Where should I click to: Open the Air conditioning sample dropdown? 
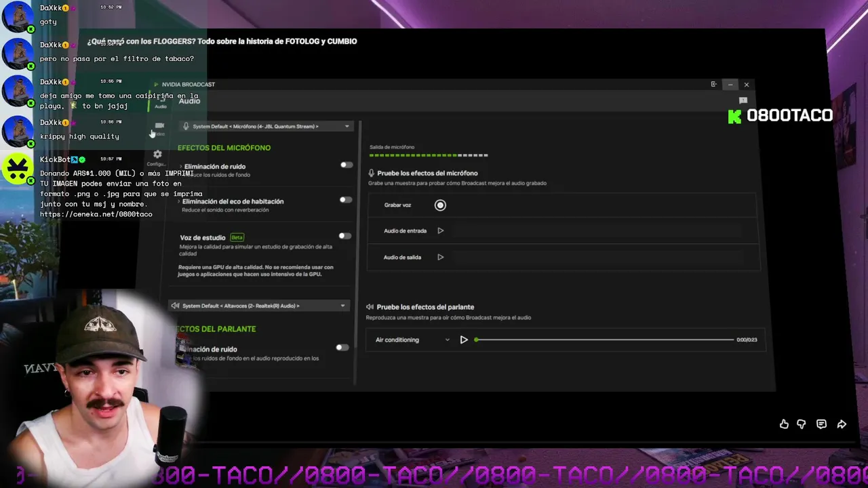pyautogui.click(x=412, y=340)
